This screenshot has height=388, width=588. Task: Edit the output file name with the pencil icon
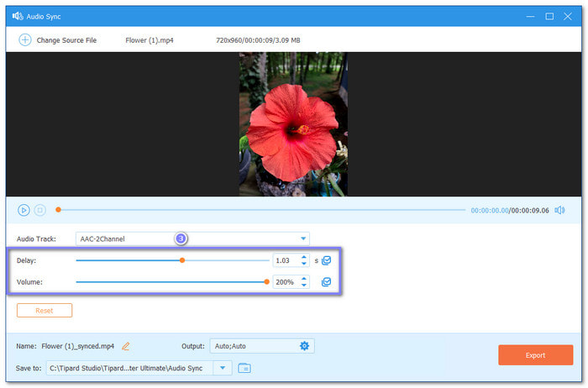(x=126, y=346)
